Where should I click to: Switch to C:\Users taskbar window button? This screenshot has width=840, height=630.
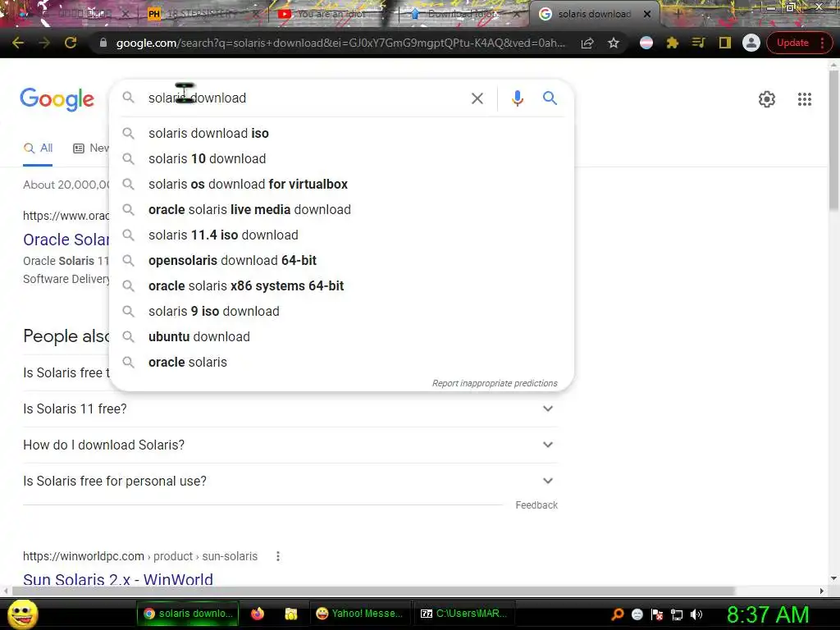click(464, 614)
